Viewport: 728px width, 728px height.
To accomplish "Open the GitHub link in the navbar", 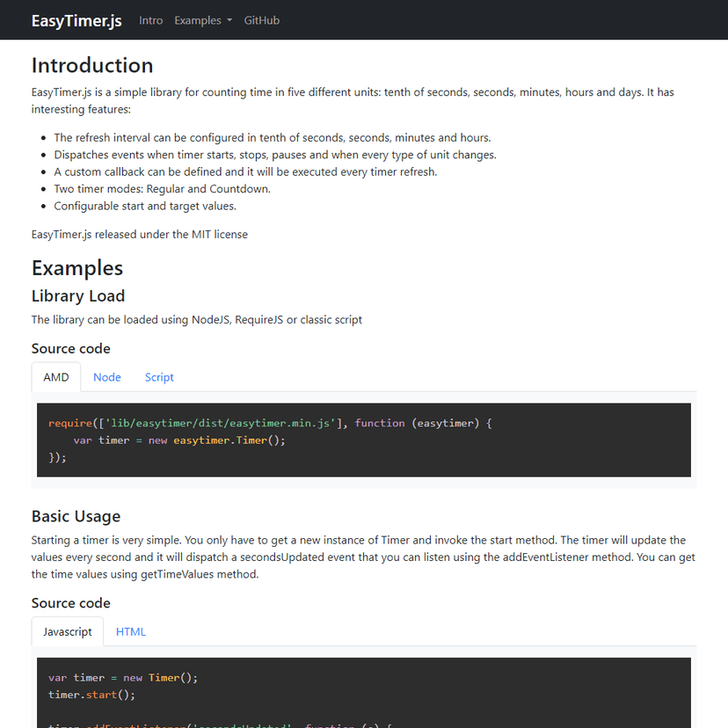I will pos(261,20).
